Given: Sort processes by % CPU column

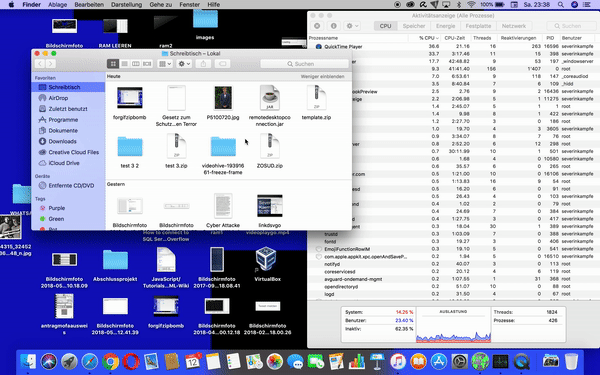Looking at the screenshot, I should pos(424,38).
